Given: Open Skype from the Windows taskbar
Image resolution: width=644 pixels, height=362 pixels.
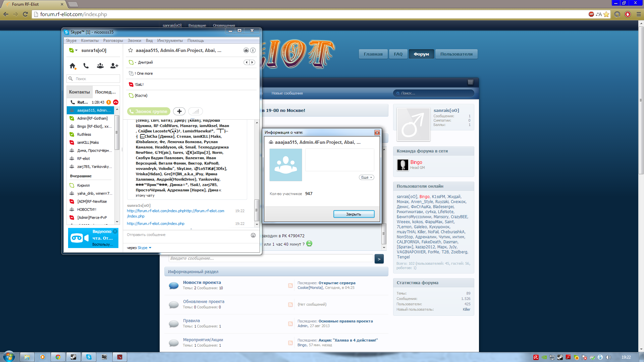Looking at the screenshot, I should [x=89, y=357].
